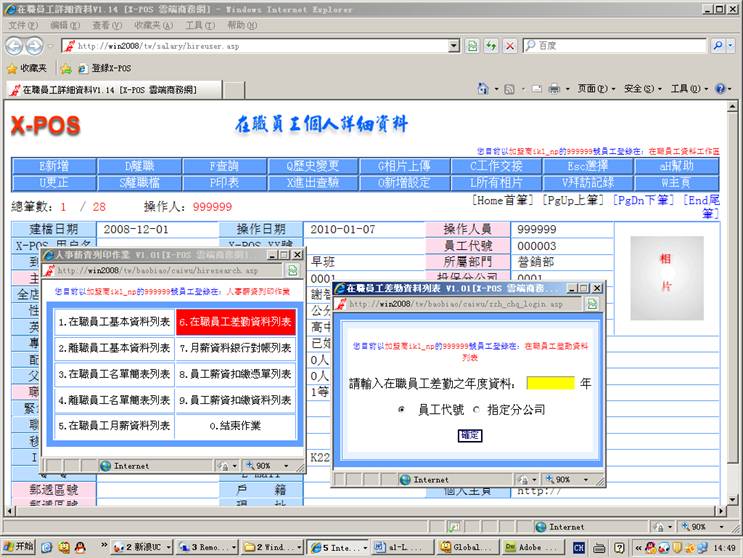Click the yellow year input field

[x=550, y=383]
